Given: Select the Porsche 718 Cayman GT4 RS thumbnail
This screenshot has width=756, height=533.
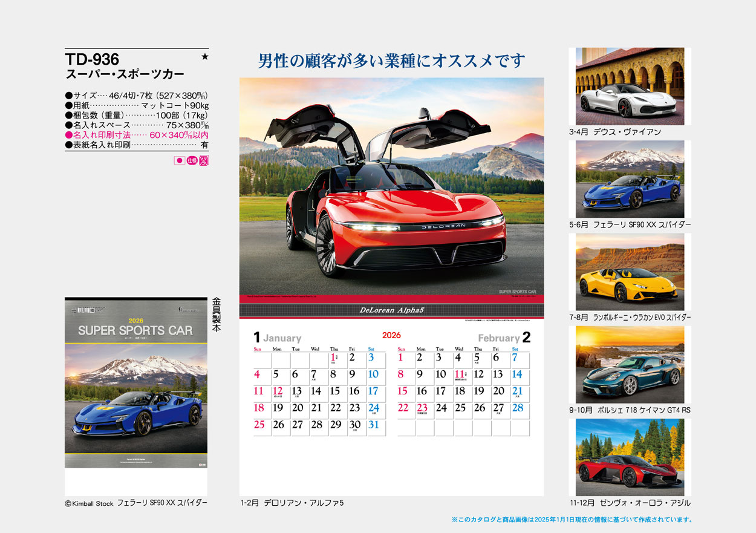Looking at the screenshot, I should tap(630, 364).
